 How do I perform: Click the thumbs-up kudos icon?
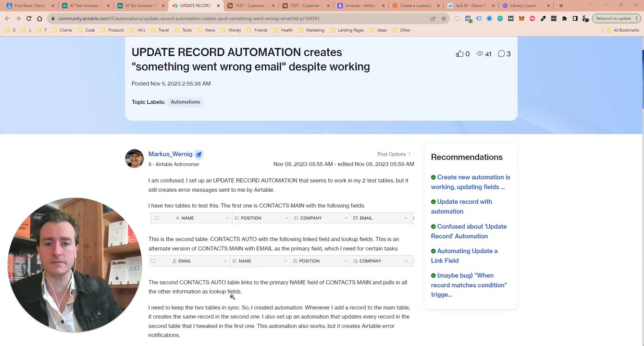pyautogui.click(x=459, y=54)
